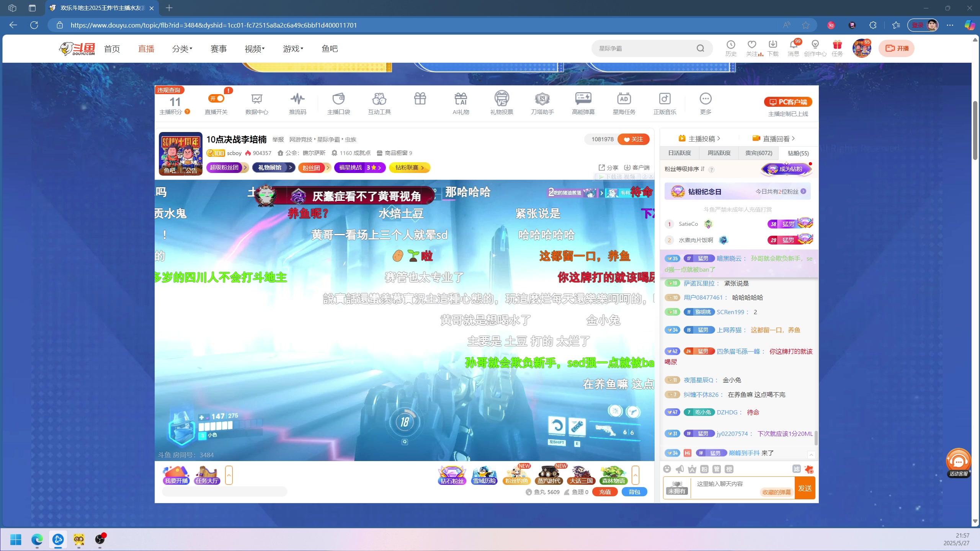This screenshot has width=980, height=551.
Task: Open the 正版音乐 music icon
Action: point(665,103)
